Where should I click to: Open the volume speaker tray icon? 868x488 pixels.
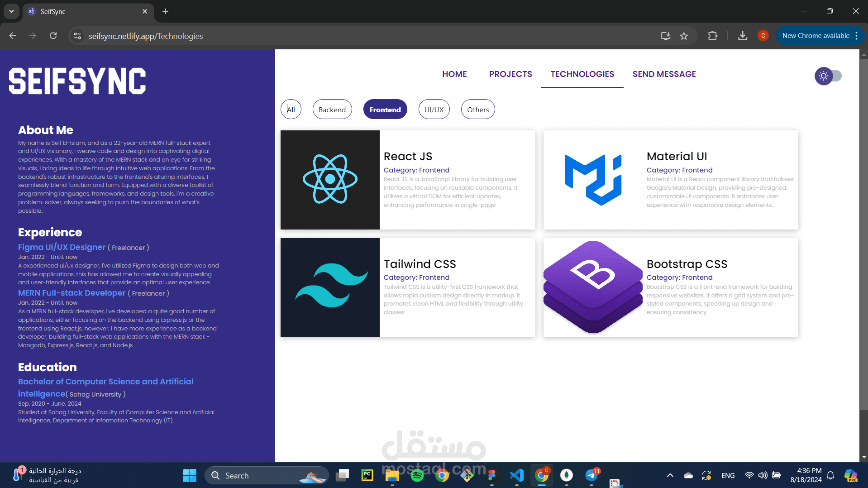click(x=763, y=475)
